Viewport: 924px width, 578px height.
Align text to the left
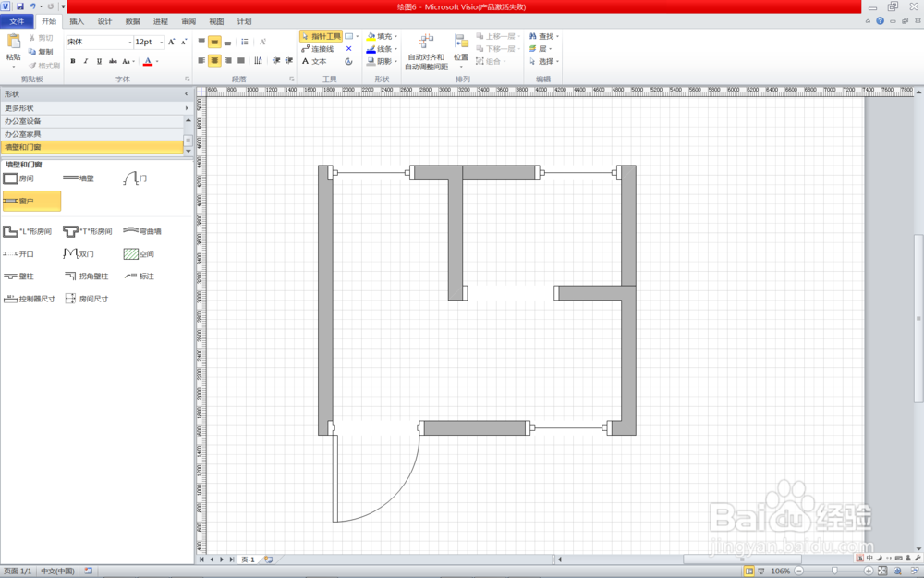[x=201, y=60]
